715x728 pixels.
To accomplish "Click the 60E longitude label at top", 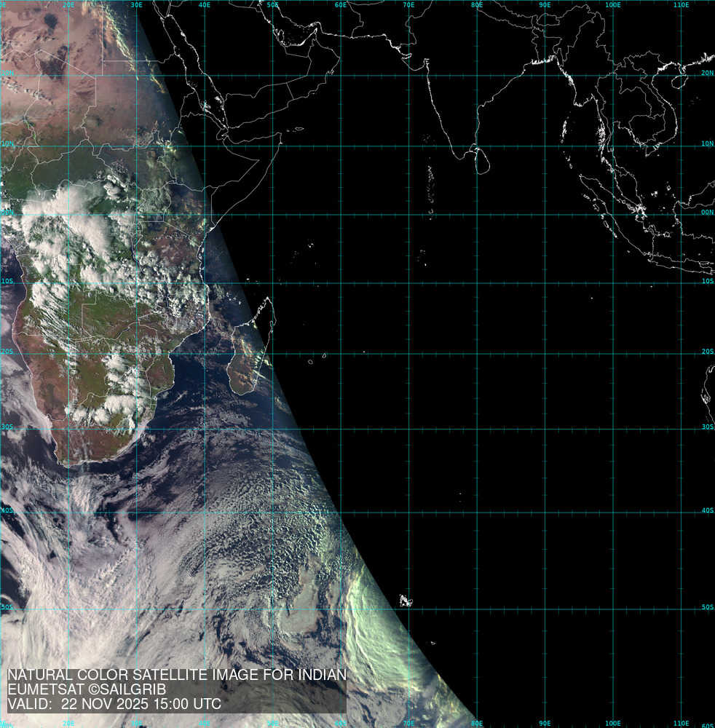I will coord(340,5).
